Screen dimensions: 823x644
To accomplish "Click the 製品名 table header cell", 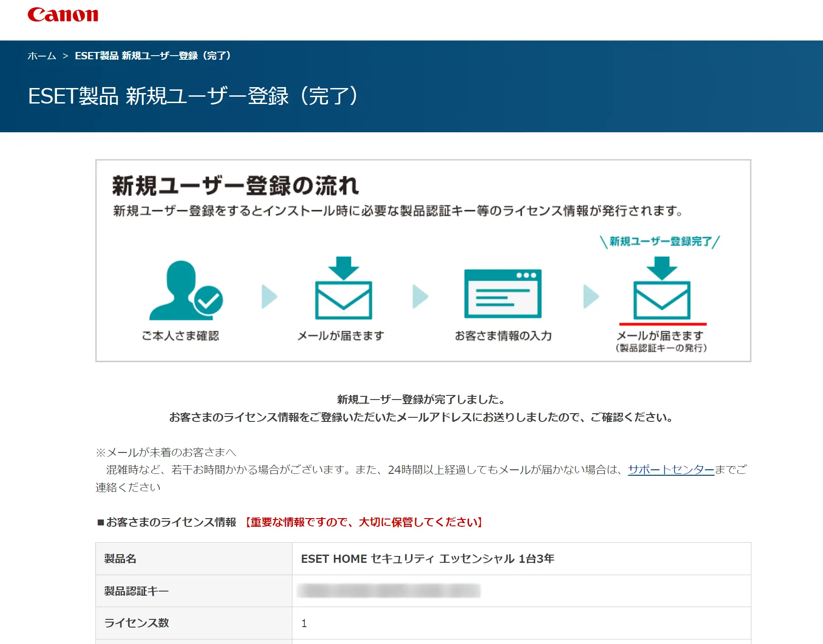I will pos(194,559).
